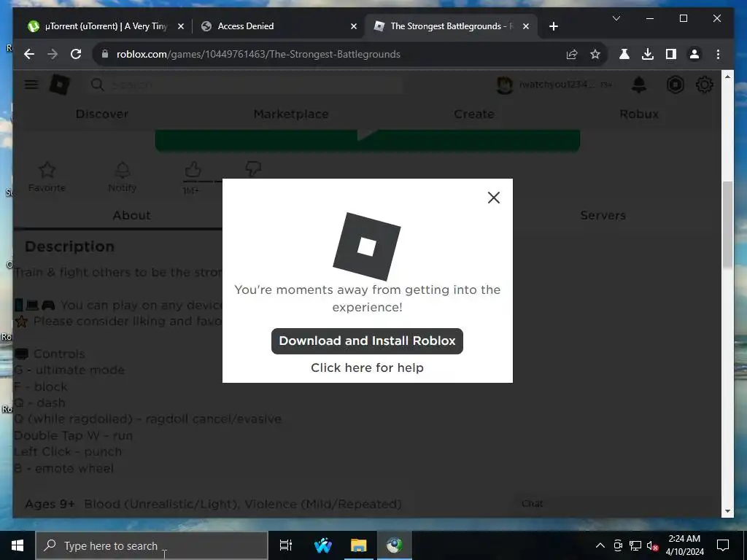The width and height of the screenshot is (747, 560).
Task: Select the About tab
Action: 131,215
